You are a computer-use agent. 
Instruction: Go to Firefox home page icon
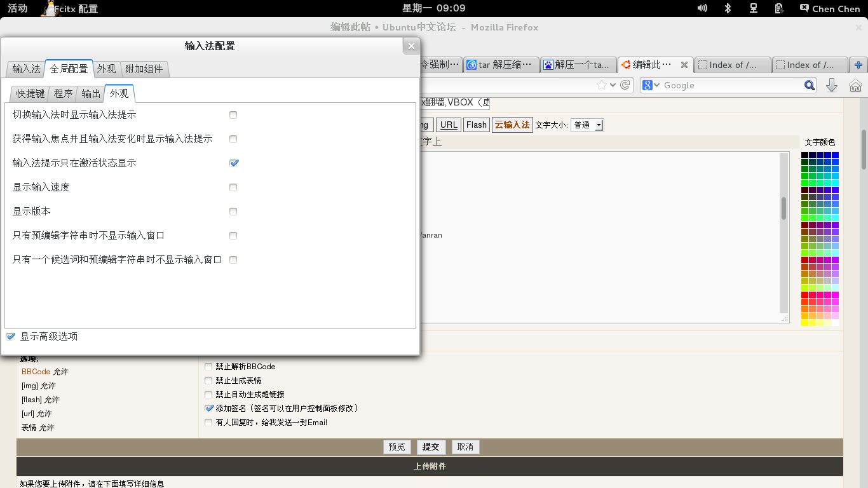[x=855, y=85]
